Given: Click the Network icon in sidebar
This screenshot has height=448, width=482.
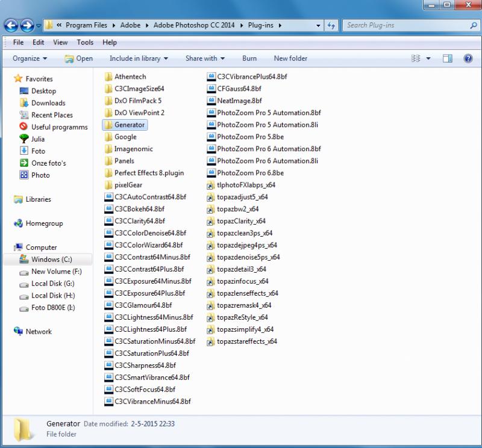Looking at the screenshot, I should (x=19, y=331).
